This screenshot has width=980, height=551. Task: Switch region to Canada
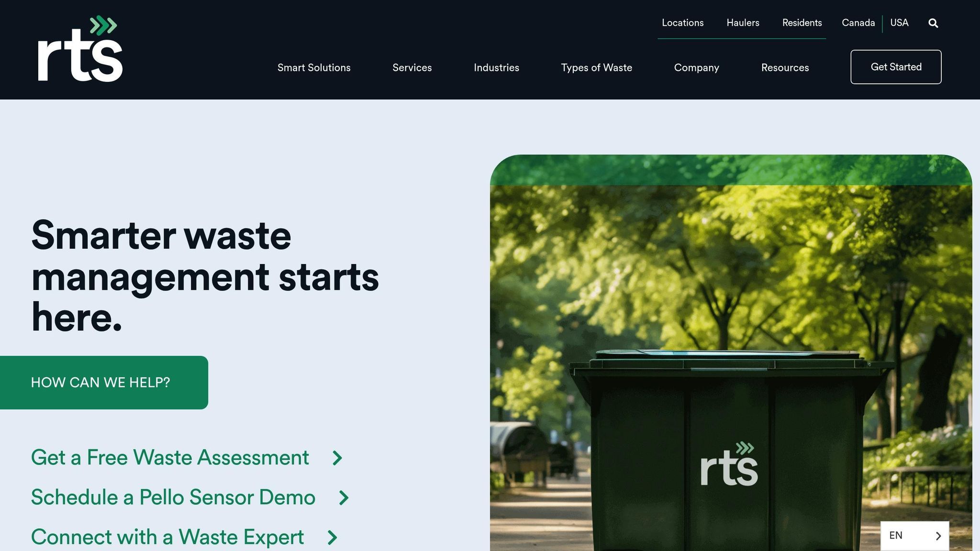pos(858,22)
